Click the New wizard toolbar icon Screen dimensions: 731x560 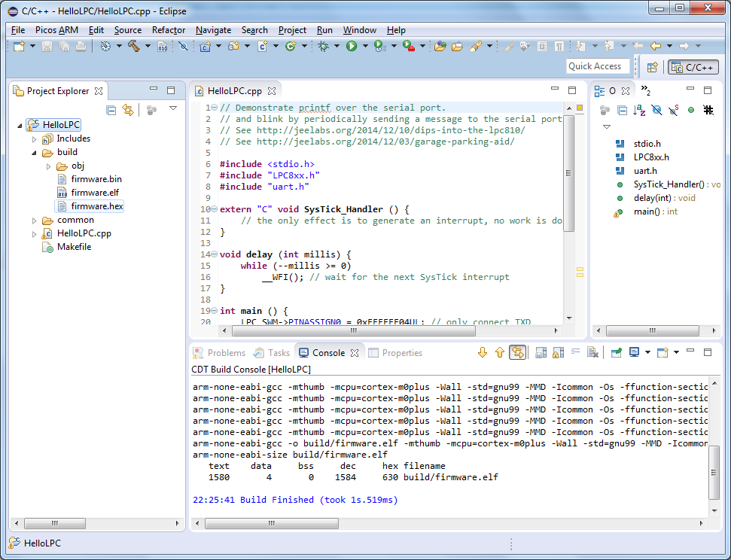pos(19,46)
